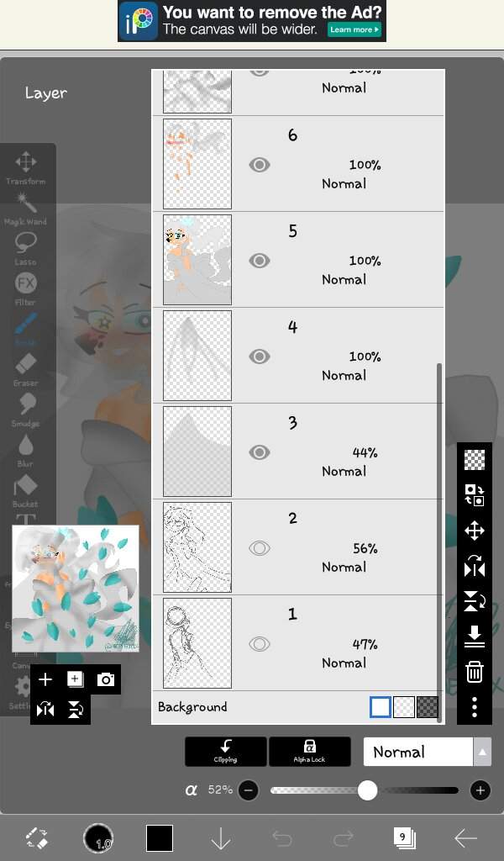
Task: Select layer 1 sketch row
Action: tap(298, 643)
